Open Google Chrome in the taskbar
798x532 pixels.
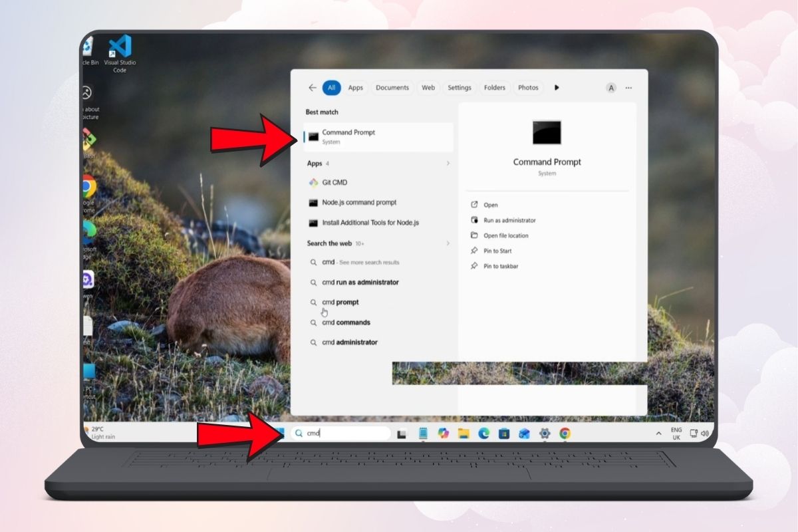click(565, 434)
